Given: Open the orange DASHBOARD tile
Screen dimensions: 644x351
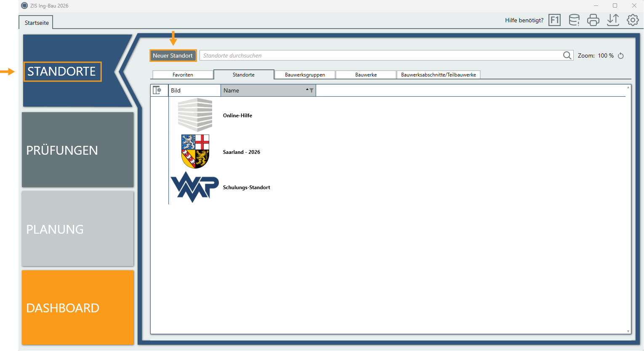Looking at the screenshot, I should 78,308.
